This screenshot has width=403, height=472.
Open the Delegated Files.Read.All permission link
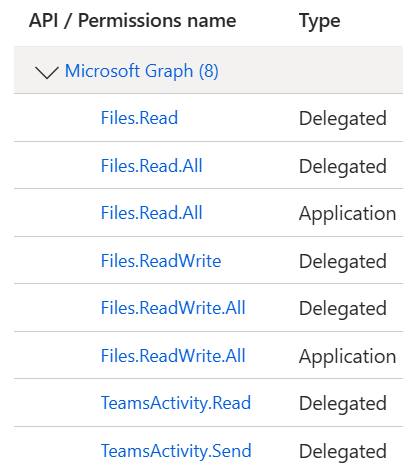pyautogui.click(x=152, y=166)
